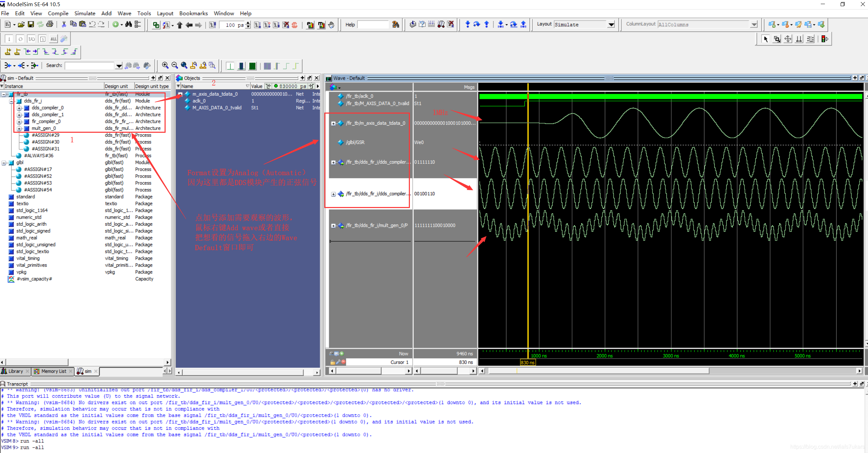Click the waveform horizontal scrollbar thumb
The image size is (868, 453).
click(x=599, y=371)
